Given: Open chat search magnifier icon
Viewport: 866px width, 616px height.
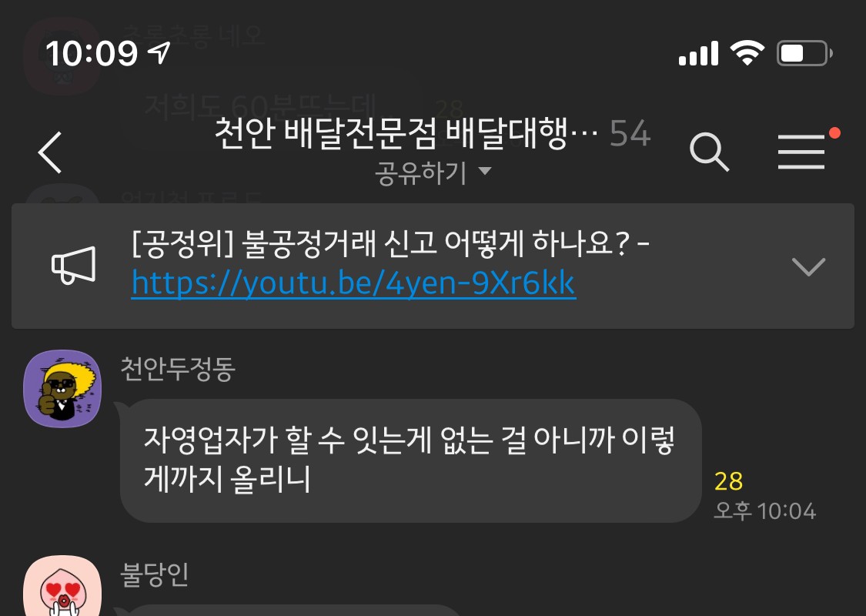Looking at the screenshot, I should (709, 152).
